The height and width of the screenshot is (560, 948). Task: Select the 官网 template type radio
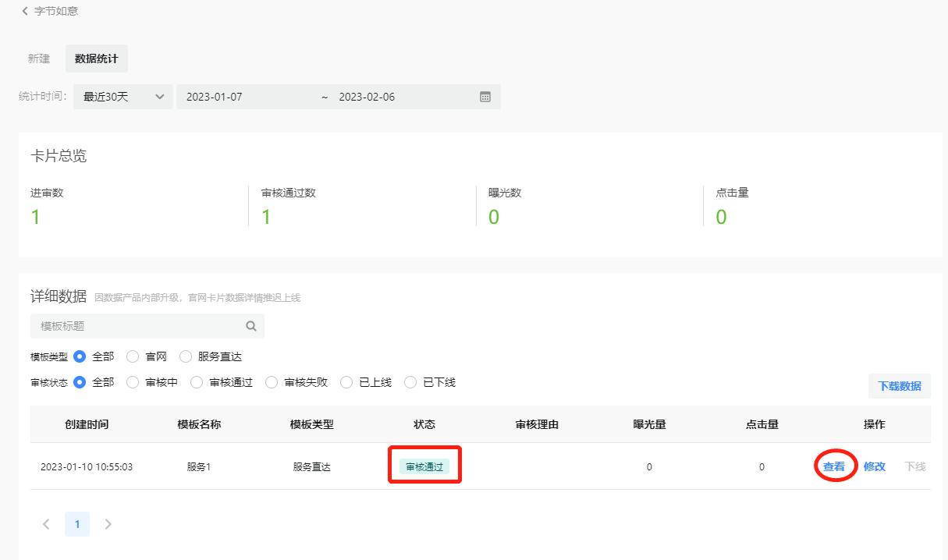tap(133, 356)
